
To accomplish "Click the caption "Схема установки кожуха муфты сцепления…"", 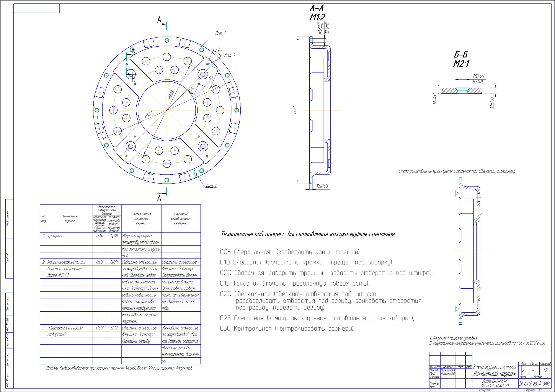I will click(x=457, y=171).
